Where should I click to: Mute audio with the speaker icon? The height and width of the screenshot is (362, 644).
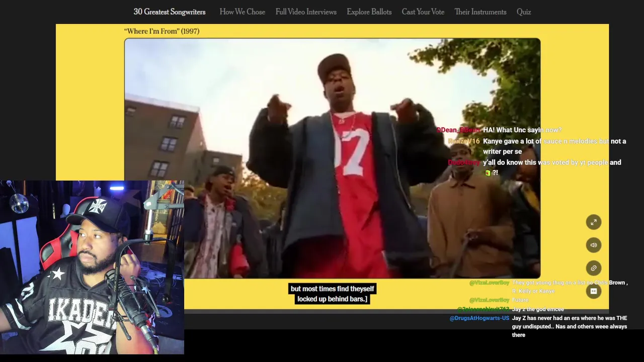(x=594, y=245)
